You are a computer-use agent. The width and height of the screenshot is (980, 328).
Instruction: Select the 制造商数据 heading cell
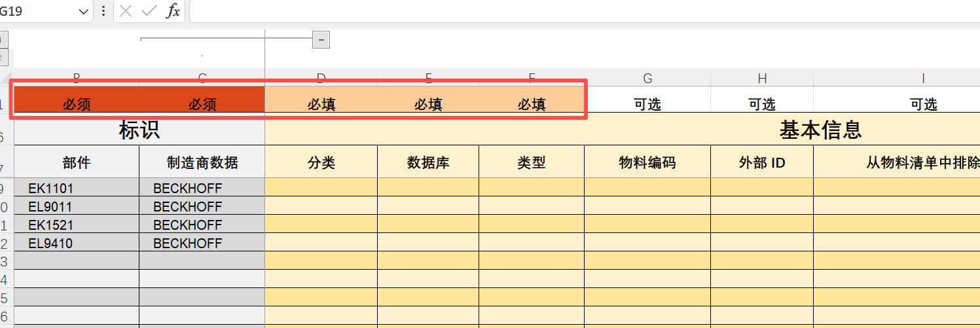[x=202, y=162]
